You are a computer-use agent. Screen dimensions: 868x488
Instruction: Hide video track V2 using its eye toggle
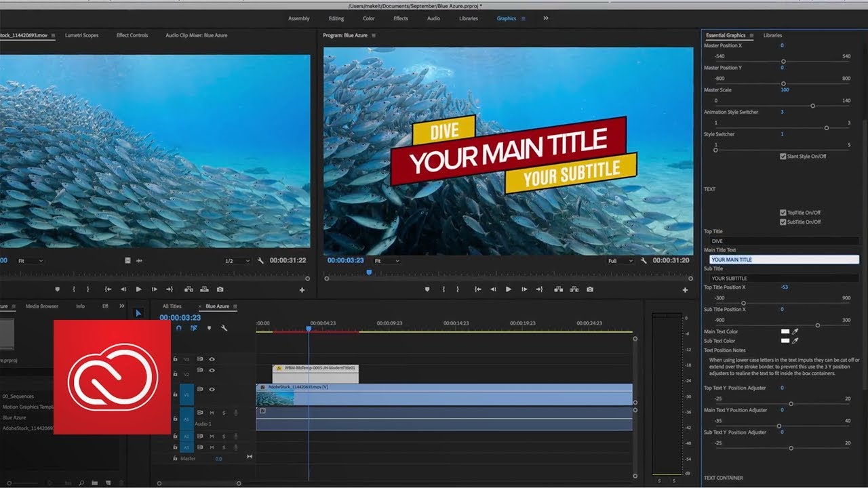click(x=212, y=370)
